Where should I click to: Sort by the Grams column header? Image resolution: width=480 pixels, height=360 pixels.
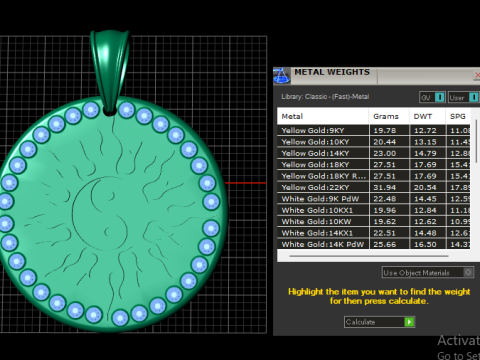(x=389, y=116)
